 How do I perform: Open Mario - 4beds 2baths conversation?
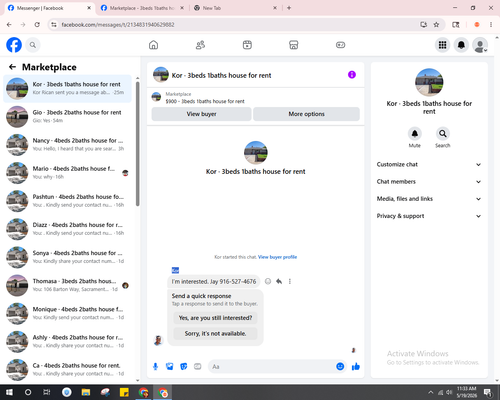67,173
